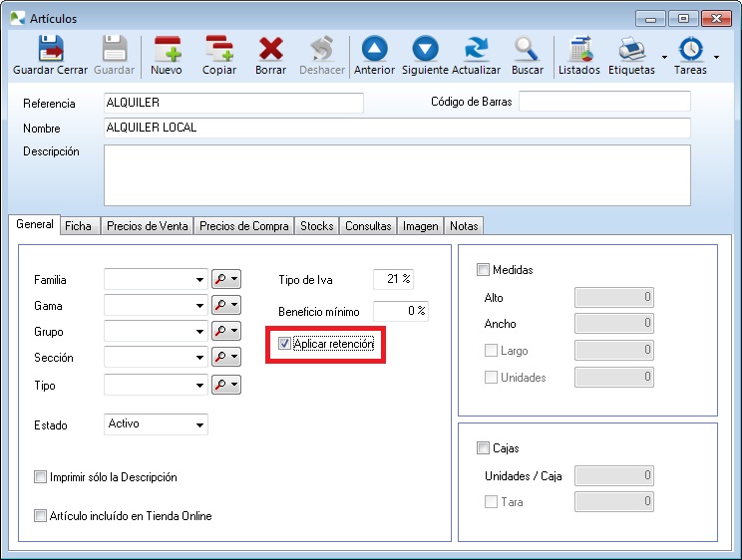Click the Copiar toolbar icon

pos(219,50)
